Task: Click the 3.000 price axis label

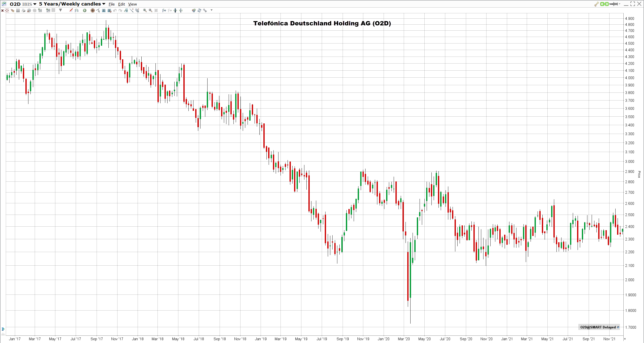Action: click(630, 162)
